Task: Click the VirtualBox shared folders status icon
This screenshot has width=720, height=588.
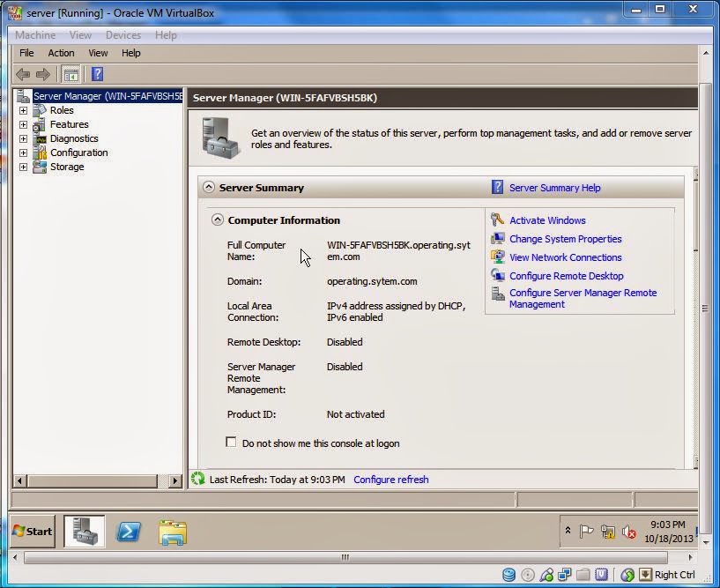Action: tap(583, 574)
